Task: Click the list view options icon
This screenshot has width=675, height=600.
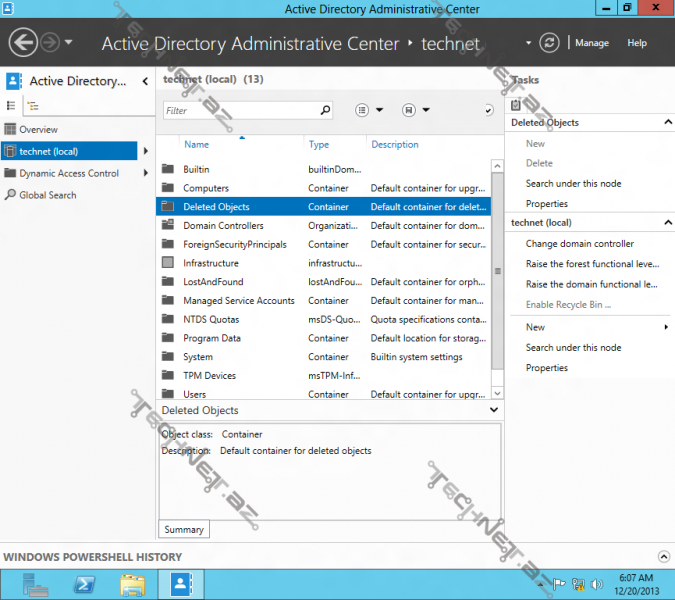Action: pos(362,110)
